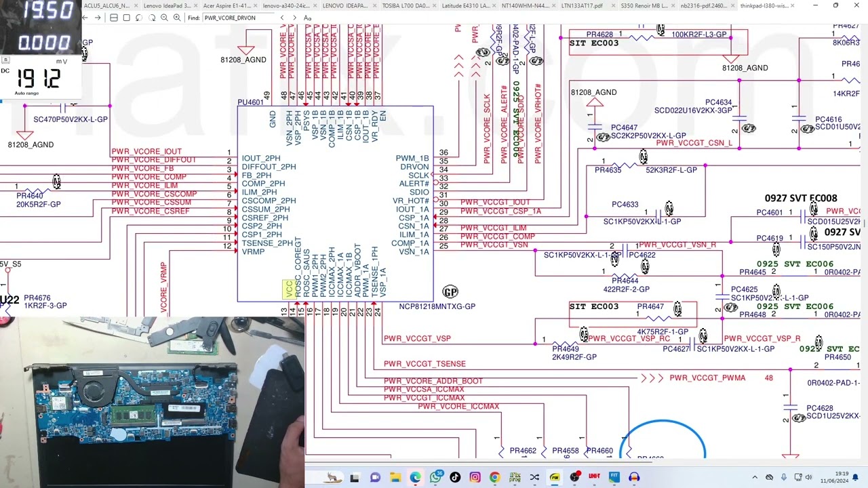This screenshot has width=868, height=488.
Task: Open the FIT taskbar application
Action: point(614,477)
